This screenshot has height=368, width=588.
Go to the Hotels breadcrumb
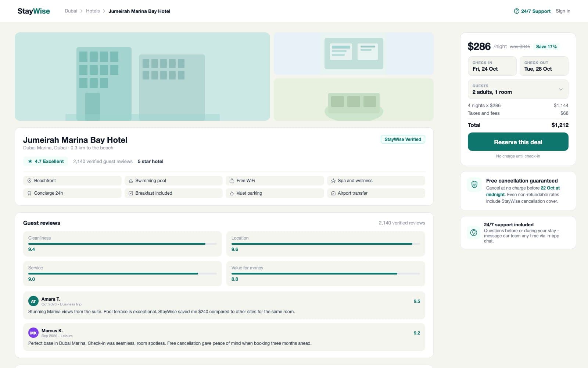93,11
